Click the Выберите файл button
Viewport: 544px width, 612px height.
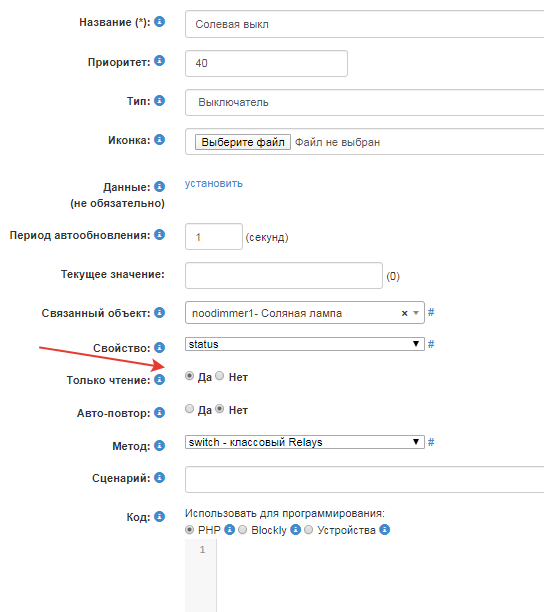coord(243,142)
